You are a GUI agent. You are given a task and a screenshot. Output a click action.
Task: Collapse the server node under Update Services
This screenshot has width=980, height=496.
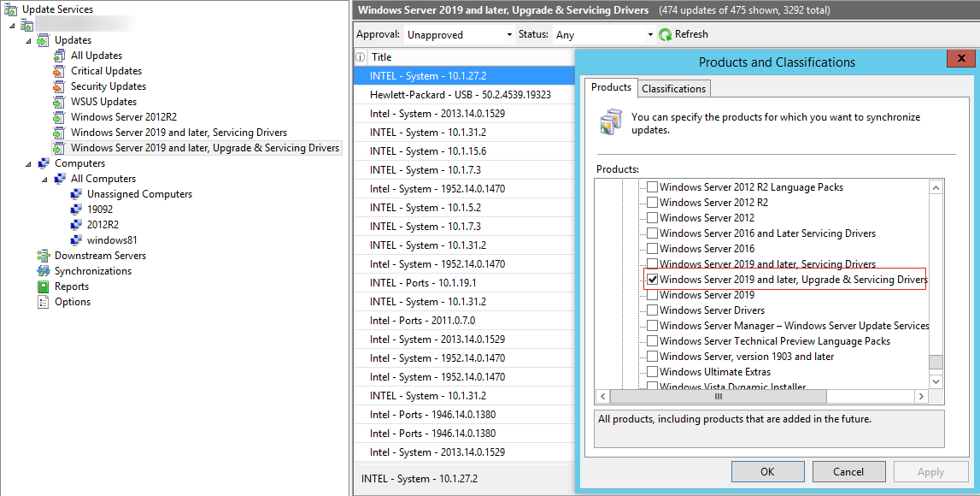tap(12, 26)
